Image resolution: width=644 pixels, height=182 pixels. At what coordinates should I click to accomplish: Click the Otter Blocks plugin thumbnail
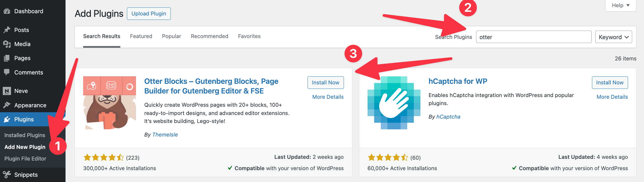(x=110, y=102)
